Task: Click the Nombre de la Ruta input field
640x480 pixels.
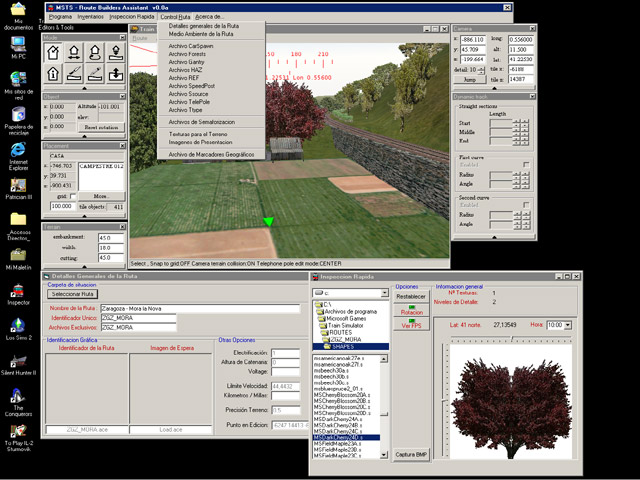Action: coord(200,309)
